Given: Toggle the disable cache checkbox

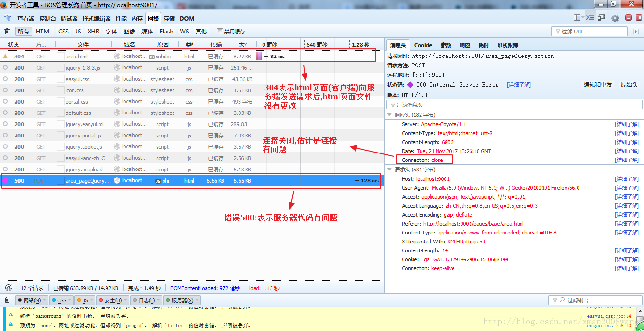Looking at the screenshot, I should click(x=220, y=32).
